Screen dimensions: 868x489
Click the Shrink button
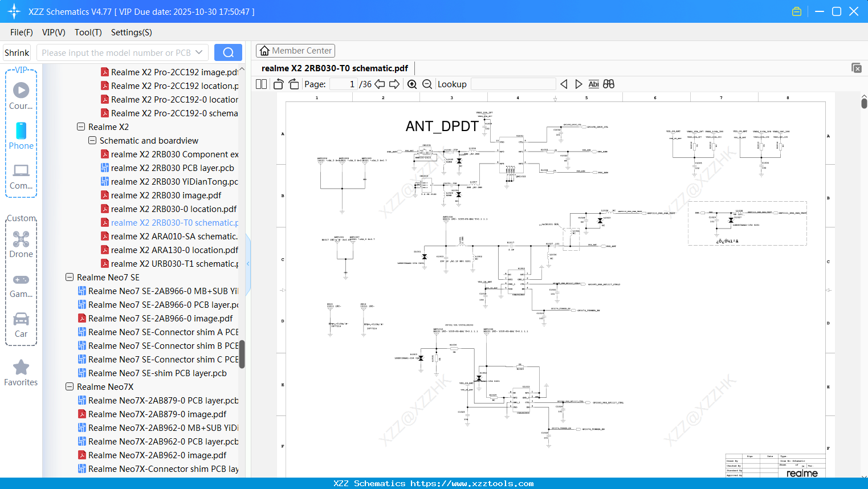tap(17, 52)
